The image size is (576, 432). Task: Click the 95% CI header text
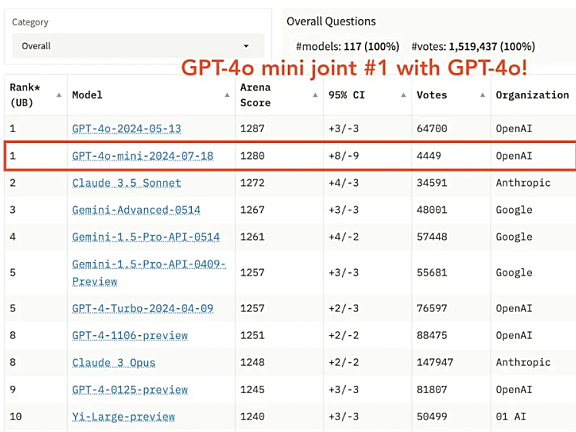(346, 95)
